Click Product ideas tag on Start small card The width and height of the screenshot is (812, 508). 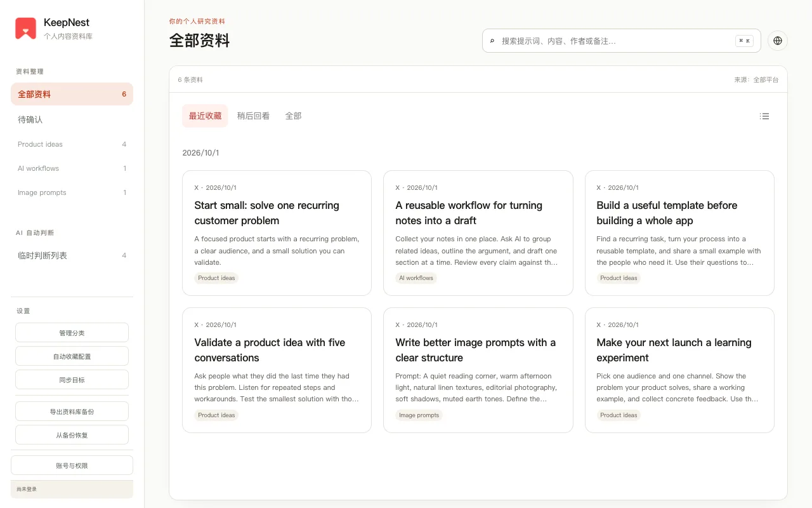click(x=216, y=278)
